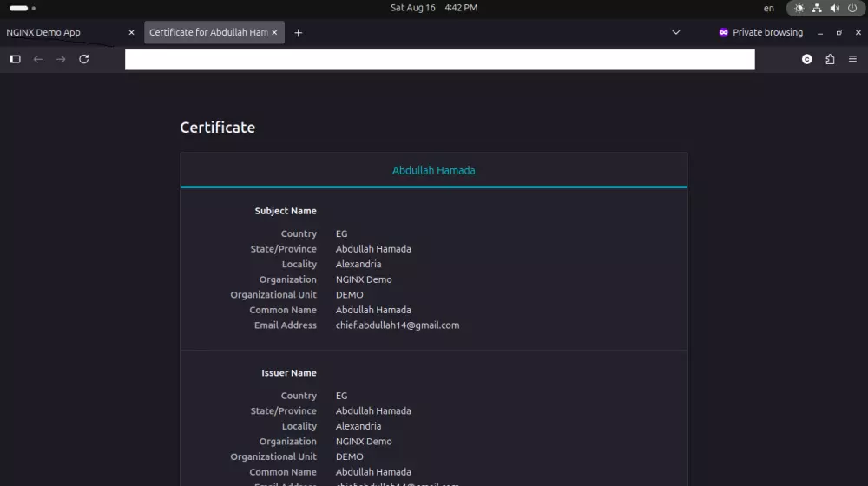Close the NGINX Demo App tab

pos(132,33)
